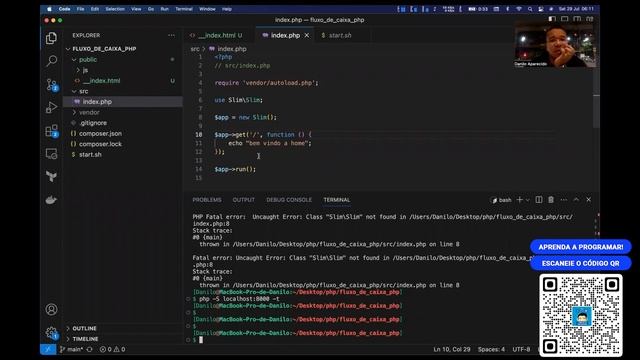This screenshot has width=640, height=360.
Task: Close the terminal panel
Action: pyautogui.click(x=589, y=200)
